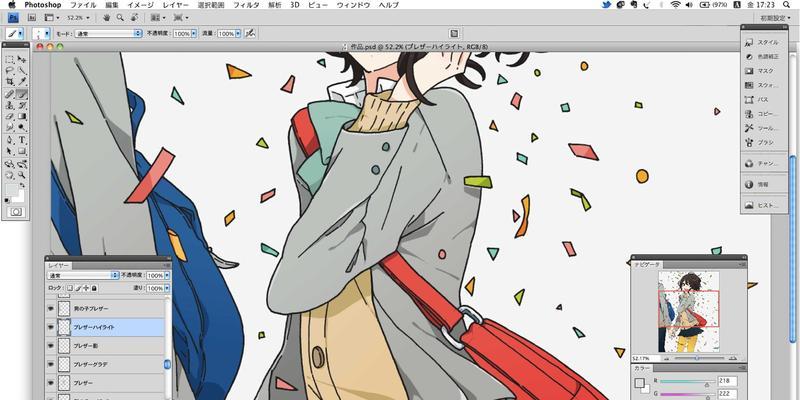Open the brush opacity slider arrow

[x=194, y=33]
